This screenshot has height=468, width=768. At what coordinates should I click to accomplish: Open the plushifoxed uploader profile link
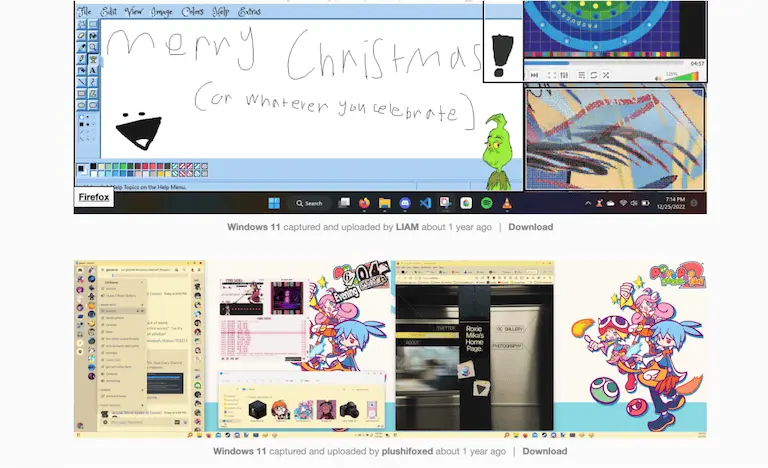pyautogui.click(x=407, y=451)
